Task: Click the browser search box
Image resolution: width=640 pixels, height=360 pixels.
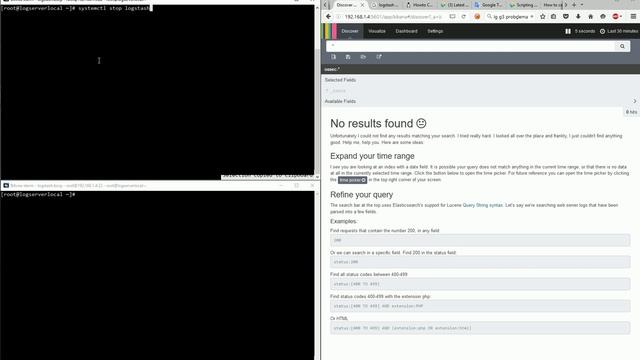Action: click(510, 17)
